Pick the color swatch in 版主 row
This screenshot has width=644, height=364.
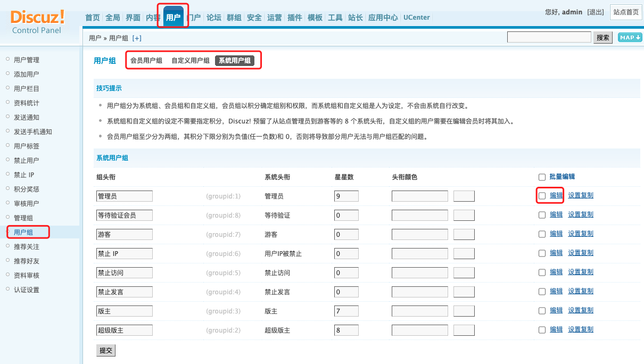[x=464, y=311]
